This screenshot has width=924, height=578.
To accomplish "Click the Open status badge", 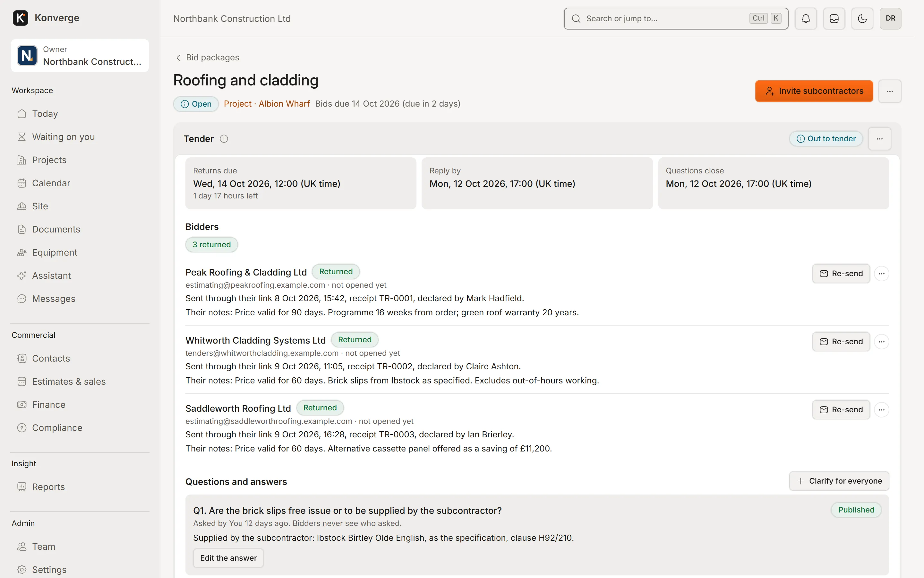I will coord(196,104).
